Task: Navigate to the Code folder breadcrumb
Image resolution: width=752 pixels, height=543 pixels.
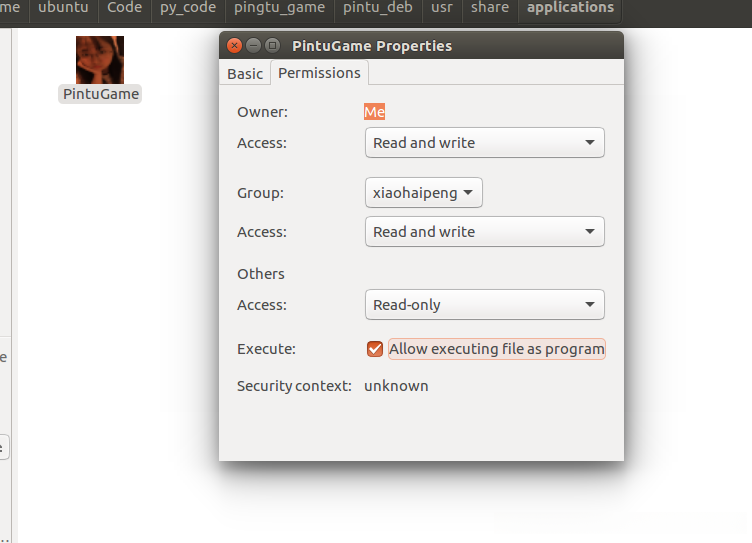Action: click(125, 8)
